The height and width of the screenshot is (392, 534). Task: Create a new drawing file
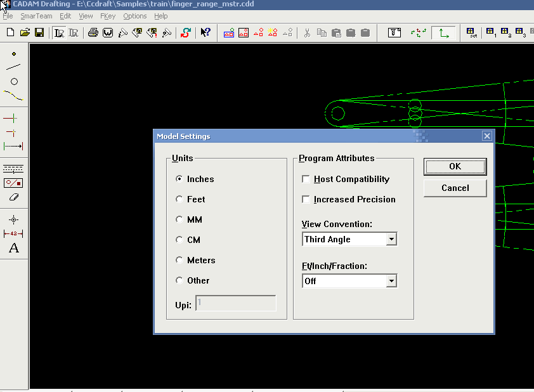point(10,33)
